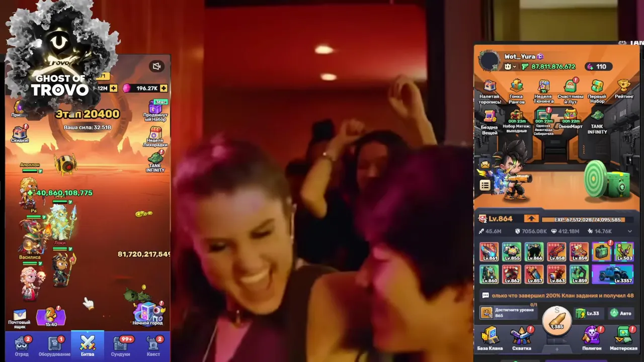Image resolution: width=644 pixels, height=362 pixels.
Task: Open the chat bubble icon
Action: pyautogui.click(x=485, y=296)
